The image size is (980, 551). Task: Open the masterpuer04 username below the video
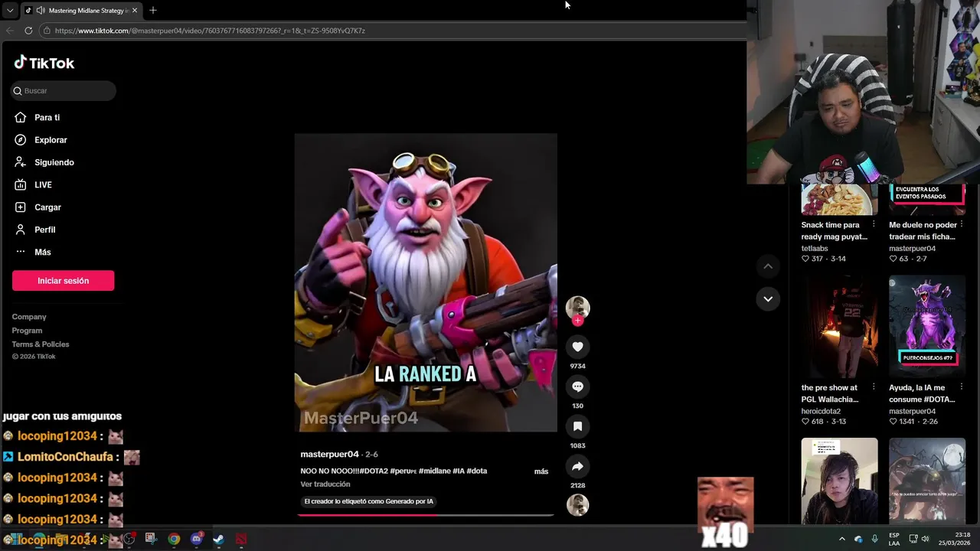pos(329,454)
